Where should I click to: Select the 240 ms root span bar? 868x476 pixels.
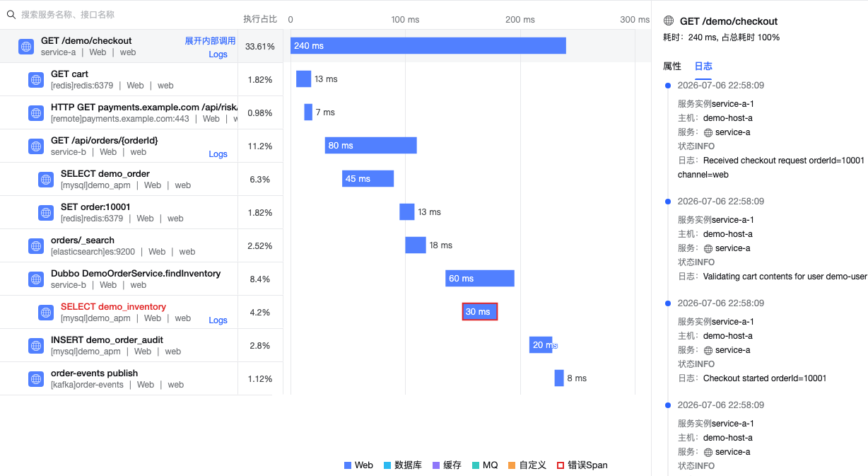(428, 46)
